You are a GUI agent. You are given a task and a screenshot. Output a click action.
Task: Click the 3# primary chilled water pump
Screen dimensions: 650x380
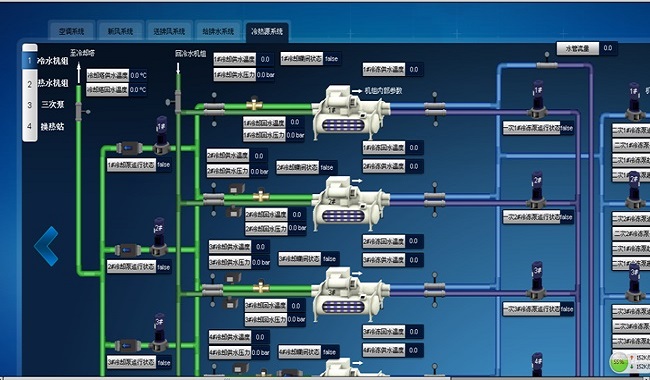(537, 281)
